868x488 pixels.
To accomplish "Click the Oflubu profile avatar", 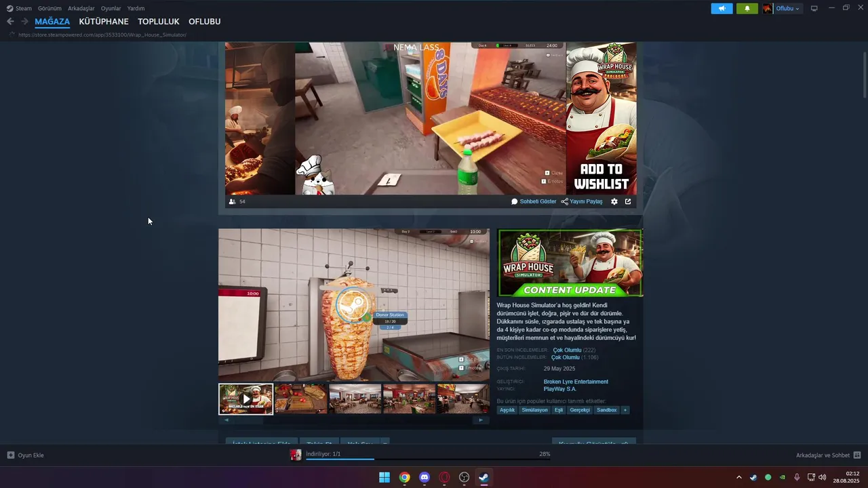I will pyautogui.click(x=768, y=8).
